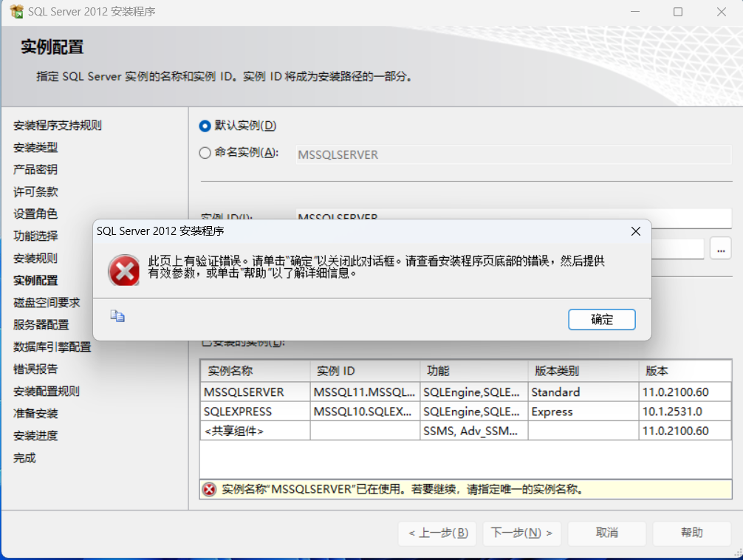This screenshot has height=560, width=743.
Task: Click the MSSQL10.SQLEX... instance ID cell
Action: point(365,412)
